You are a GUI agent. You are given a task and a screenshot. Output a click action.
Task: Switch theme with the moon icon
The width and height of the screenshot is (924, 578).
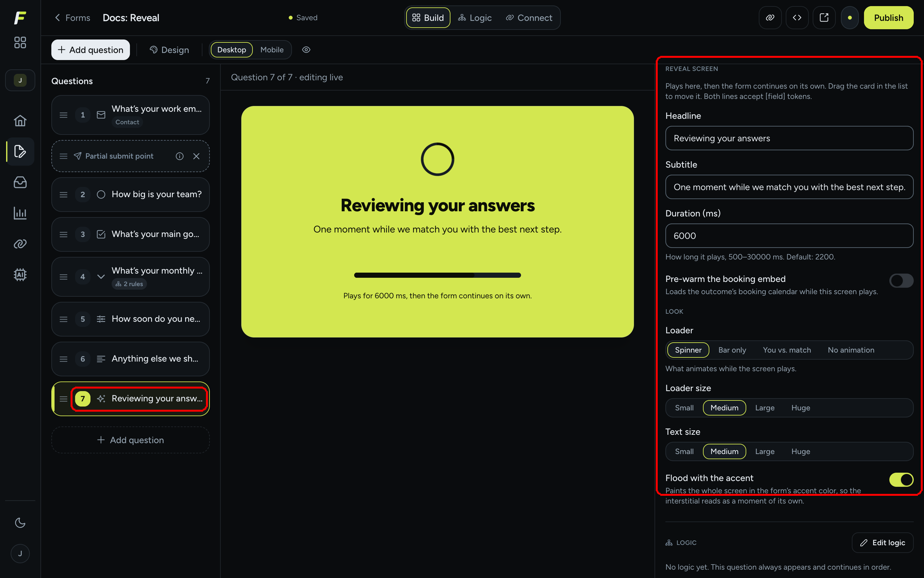coord(20,522)
